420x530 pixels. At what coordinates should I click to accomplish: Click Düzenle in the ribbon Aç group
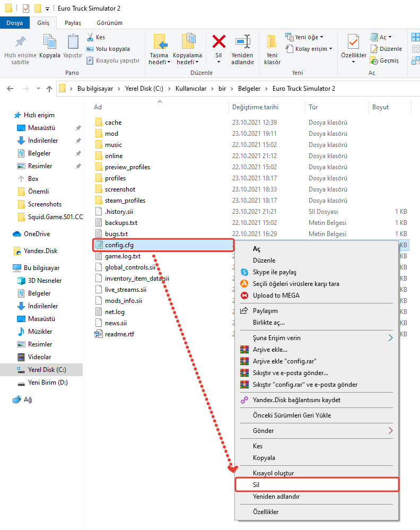pyautogui.click(x=386, y=49)
